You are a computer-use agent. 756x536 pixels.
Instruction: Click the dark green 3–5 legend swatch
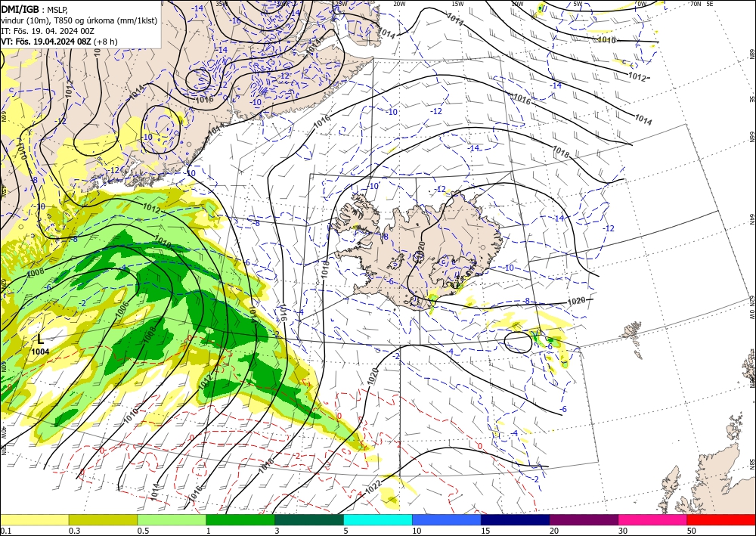(309, 519)
